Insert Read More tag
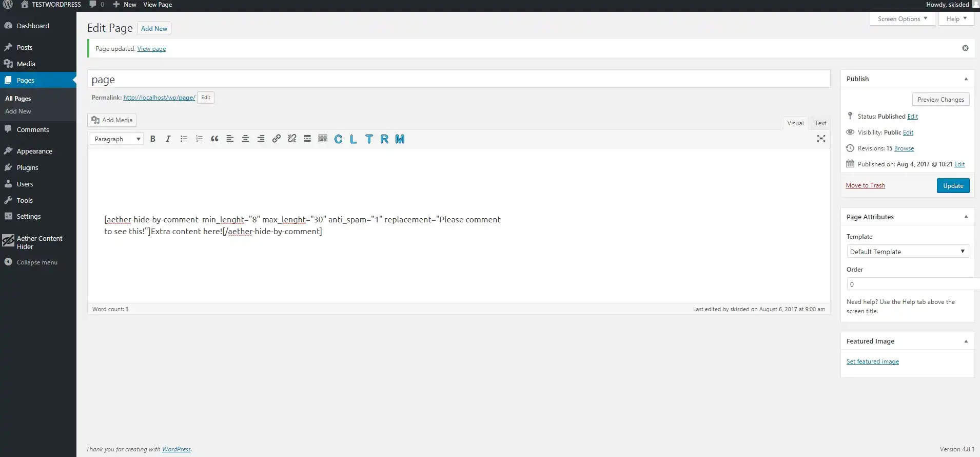980x457 pixels. click(307, 139)
